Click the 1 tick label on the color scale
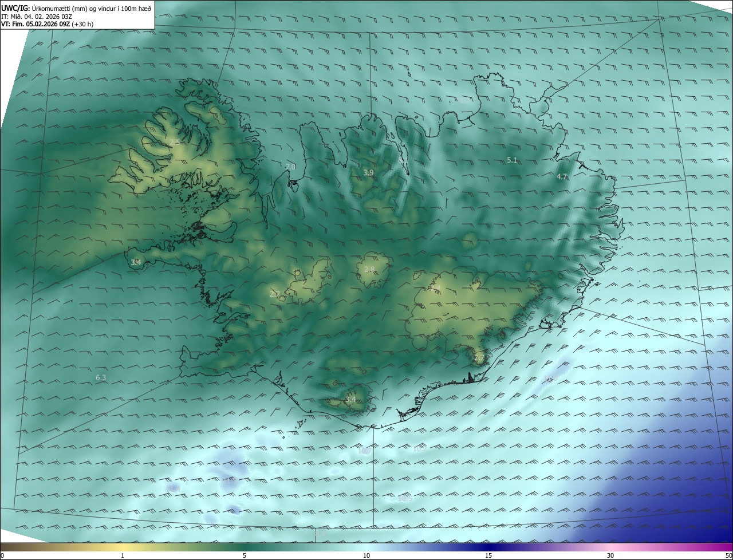This screenshot has width=733, height=560. click(123, 555)
